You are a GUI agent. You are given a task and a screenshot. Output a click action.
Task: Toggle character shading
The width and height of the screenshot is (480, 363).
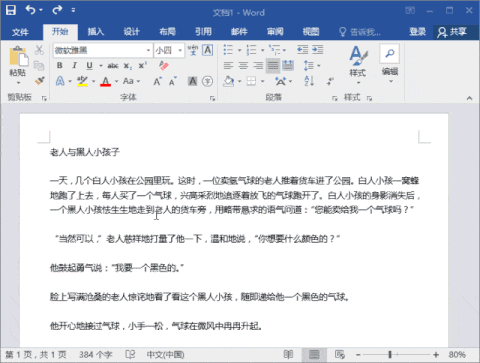tap(192, 81)
